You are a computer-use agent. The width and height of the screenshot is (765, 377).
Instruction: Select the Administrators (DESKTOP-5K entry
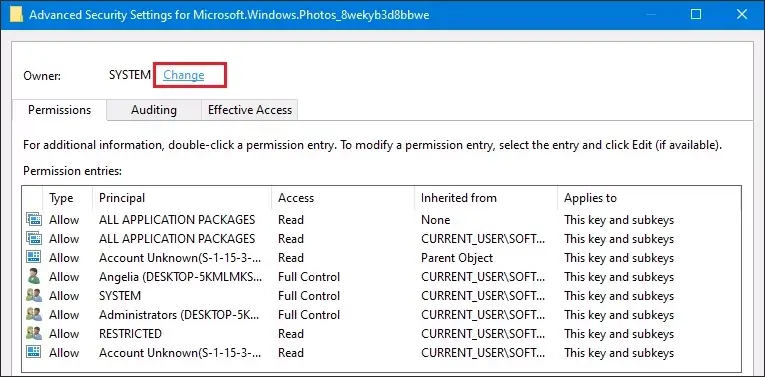tap(179, 315)
